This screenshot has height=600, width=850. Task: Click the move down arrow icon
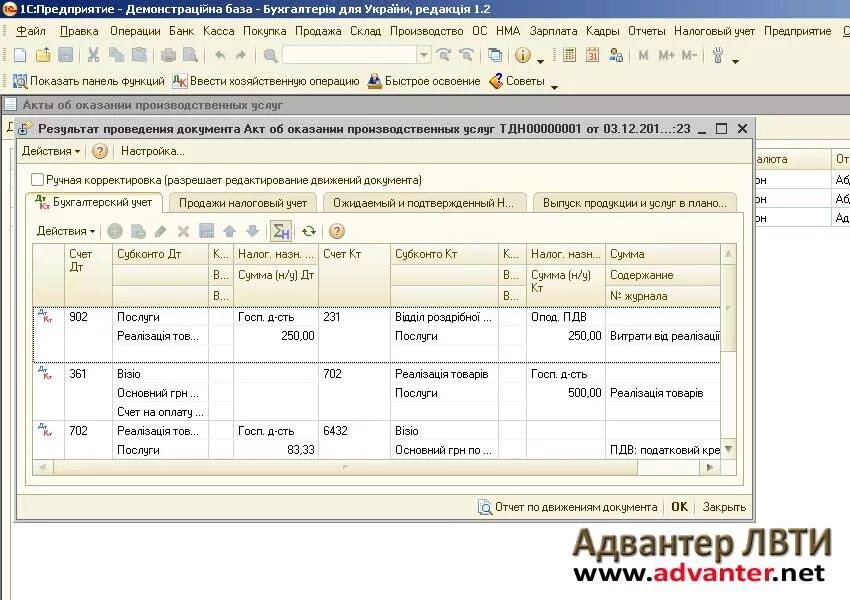point(252,231)
